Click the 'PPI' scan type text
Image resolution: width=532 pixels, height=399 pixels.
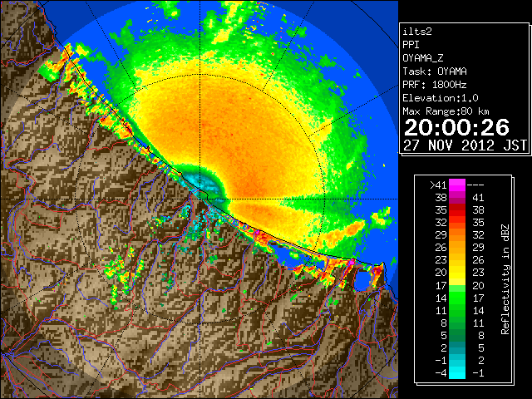point(411,45)
